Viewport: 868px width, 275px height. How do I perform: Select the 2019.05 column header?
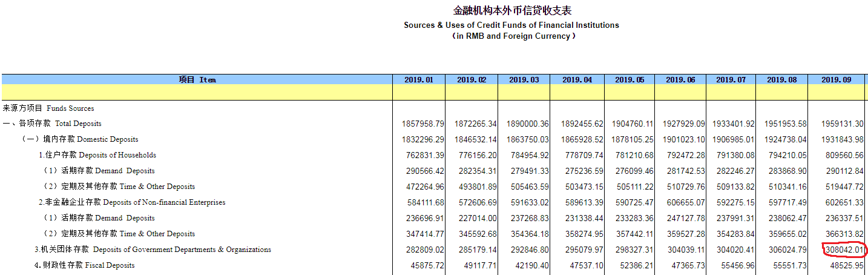coord(630,79)
